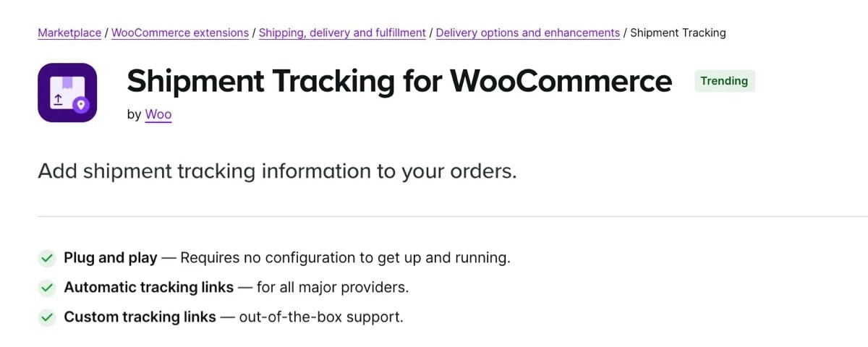Click the green checkmark beside Plug and play

(x=47, y=258)
